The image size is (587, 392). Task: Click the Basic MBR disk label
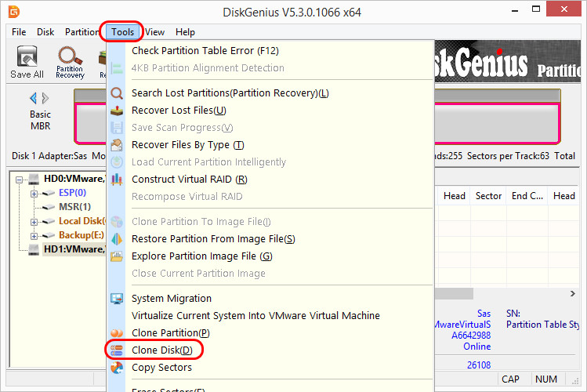41,120
